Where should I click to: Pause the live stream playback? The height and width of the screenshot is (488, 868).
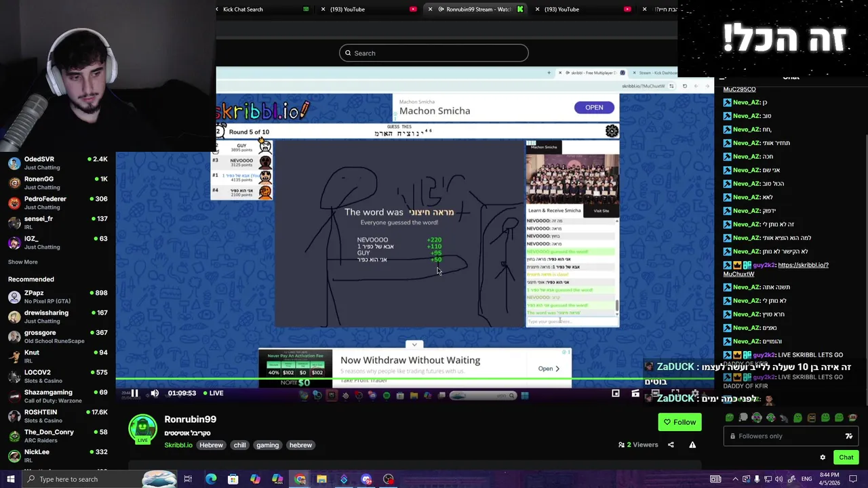point(134,393)
